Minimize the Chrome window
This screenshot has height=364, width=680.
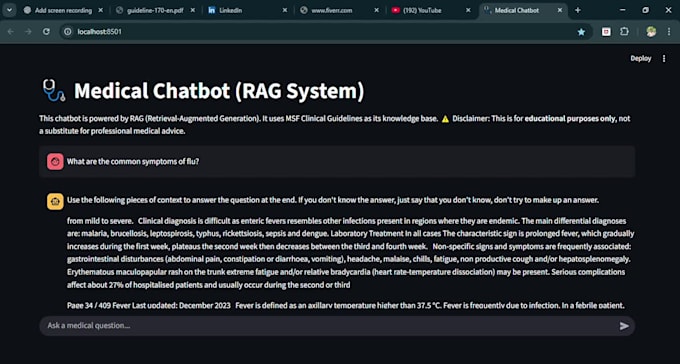(x=623, y=10)
